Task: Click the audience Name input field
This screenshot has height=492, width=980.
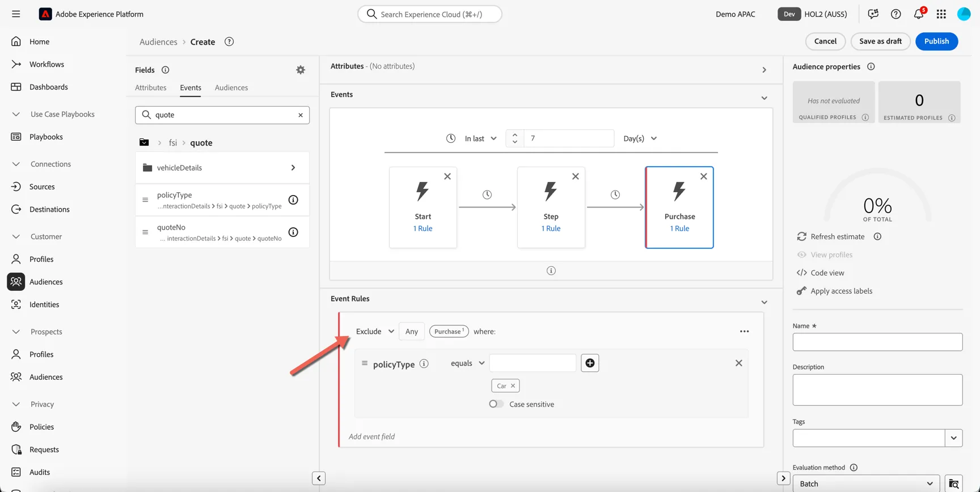Action: point(877,342)
